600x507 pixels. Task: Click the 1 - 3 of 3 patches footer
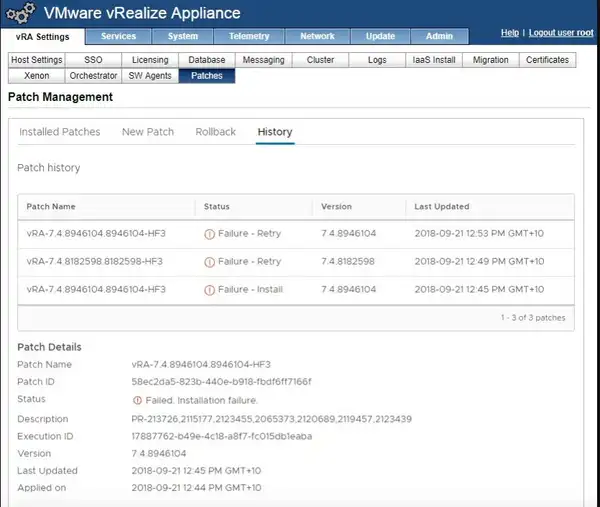pyautogui.click(x=533, y=318)
